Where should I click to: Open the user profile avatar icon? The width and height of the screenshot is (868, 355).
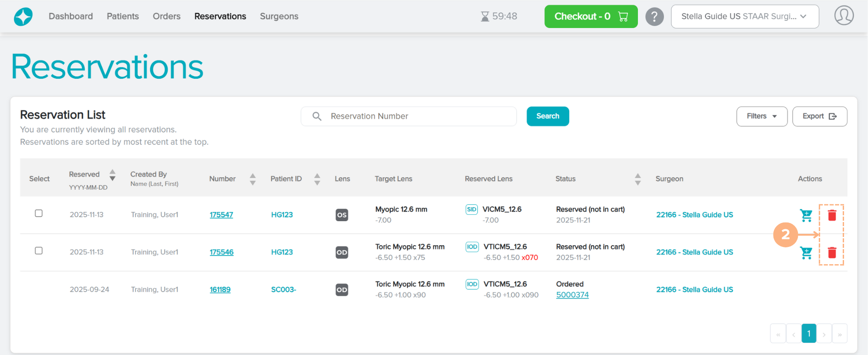pyautogui.click(x=844, y=16)
